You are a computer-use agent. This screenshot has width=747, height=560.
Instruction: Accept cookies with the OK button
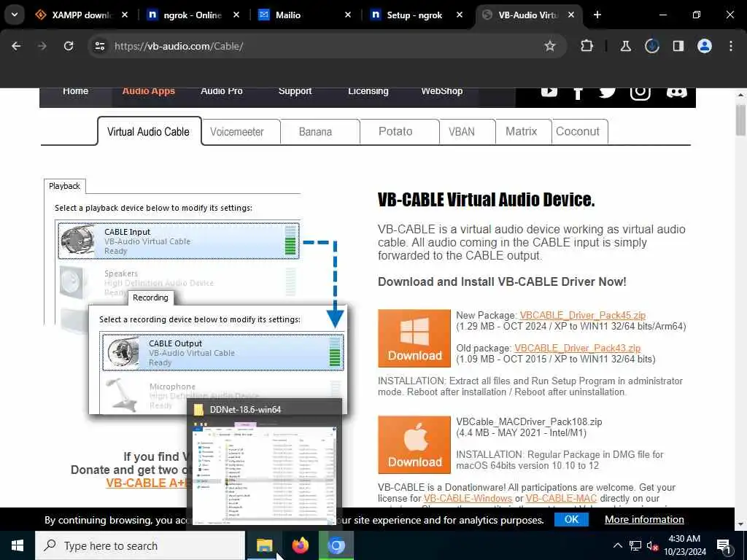click(571, 519)
